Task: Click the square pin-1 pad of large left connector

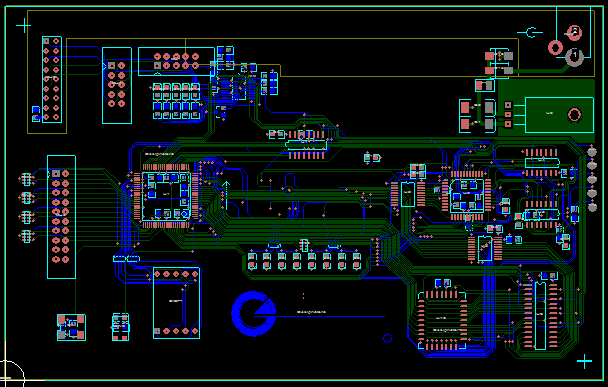Action: pyautogui.click(x=56, y=173)
